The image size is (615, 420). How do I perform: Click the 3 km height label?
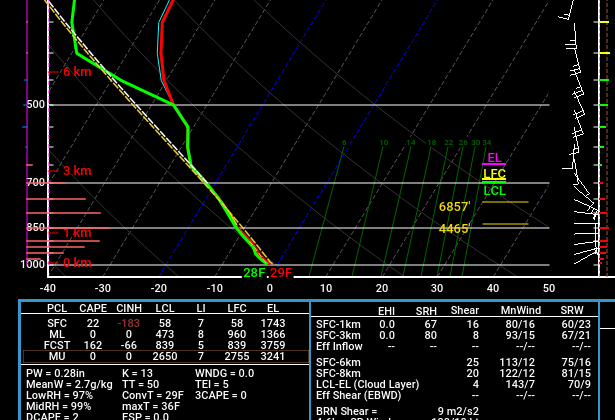76,171
